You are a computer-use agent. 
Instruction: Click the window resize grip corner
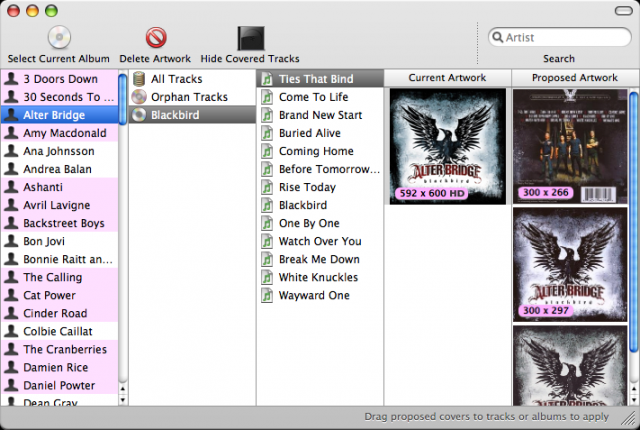(629, 418)
